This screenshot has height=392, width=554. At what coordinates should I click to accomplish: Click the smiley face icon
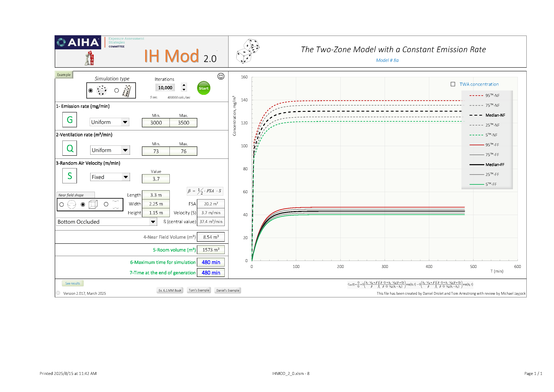click(x=221, y=76)
